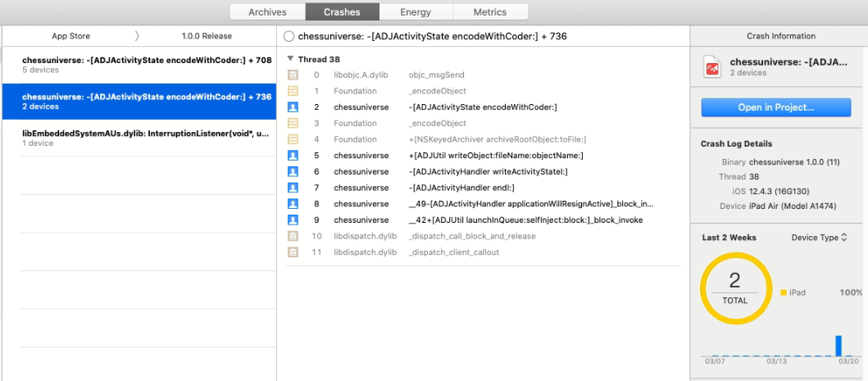
Task: Select 1.0.0 Release in the path bar
Action: click(x=207, y=36)
